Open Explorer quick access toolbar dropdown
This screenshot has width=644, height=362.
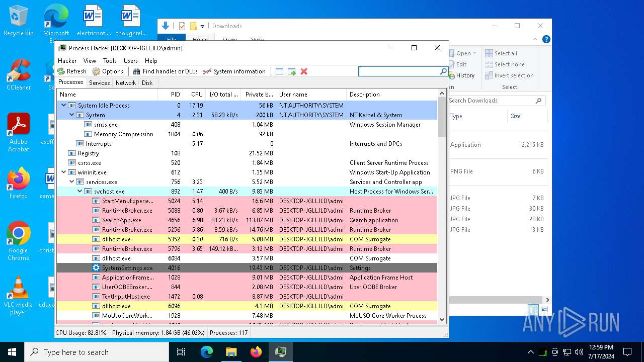202,26
